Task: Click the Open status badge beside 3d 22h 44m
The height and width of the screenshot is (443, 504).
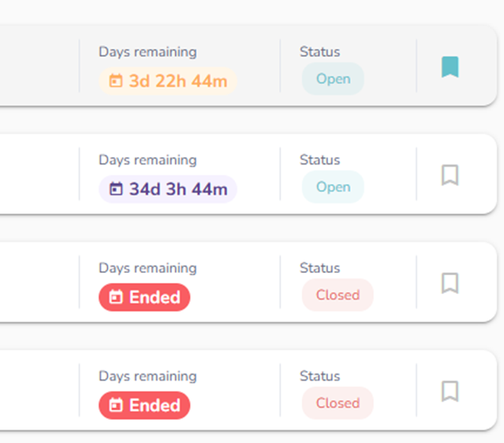Action: [333, 79]
